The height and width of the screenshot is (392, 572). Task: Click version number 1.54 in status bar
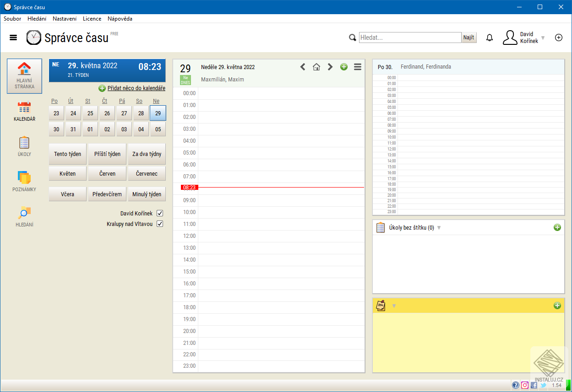pyautogui.click(x=557, y=385)
